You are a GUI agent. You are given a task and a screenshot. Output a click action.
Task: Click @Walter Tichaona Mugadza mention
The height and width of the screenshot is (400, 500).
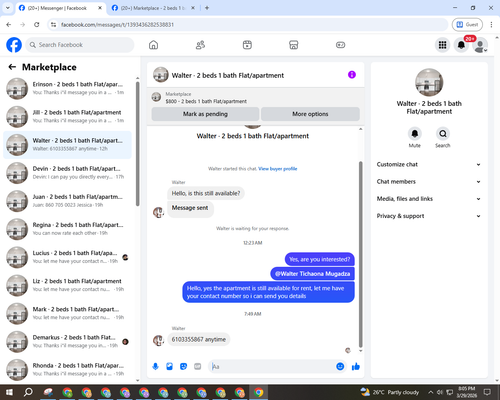[x=312, y=274]
